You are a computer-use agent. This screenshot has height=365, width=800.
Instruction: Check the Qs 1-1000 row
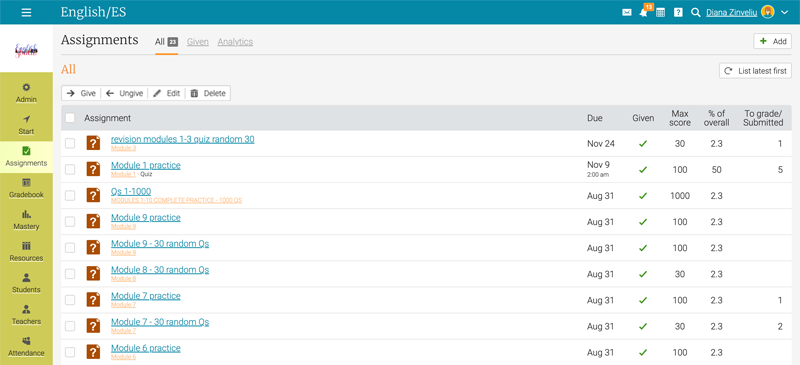70,196
